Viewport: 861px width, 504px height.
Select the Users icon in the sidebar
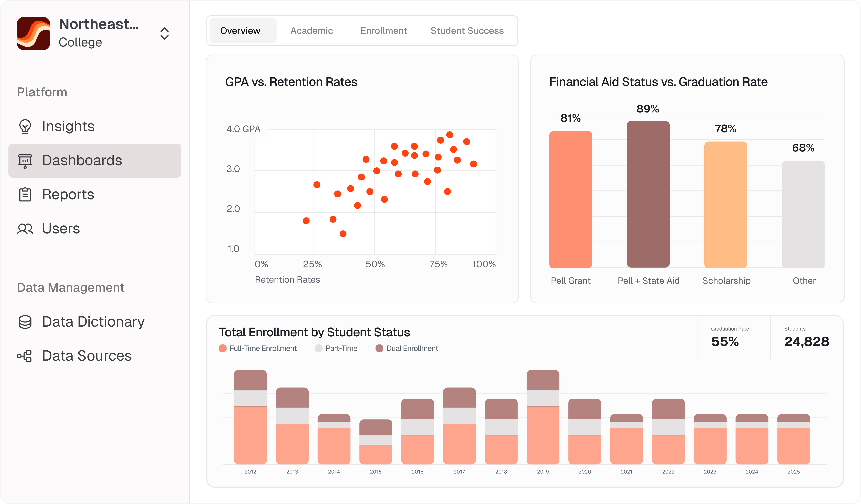coord(25,229)
